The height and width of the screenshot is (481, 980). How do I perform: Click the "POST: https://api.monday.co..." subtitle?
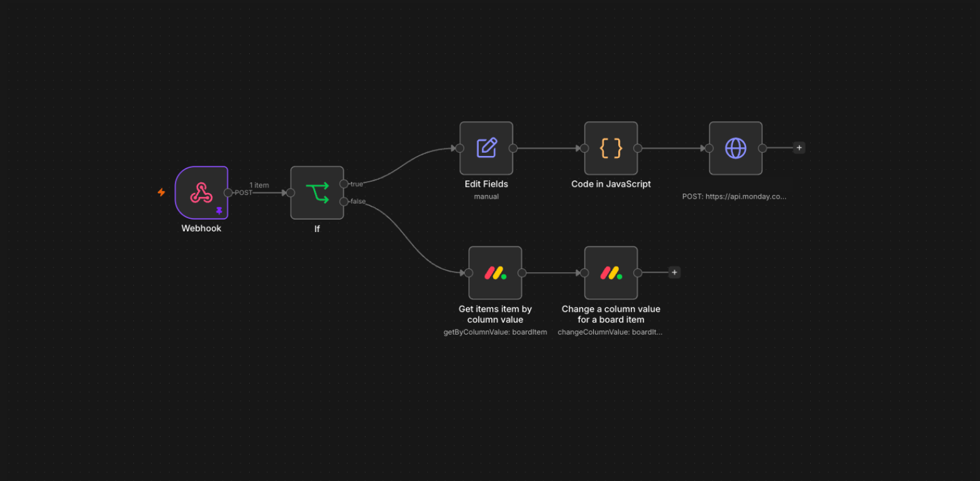(x=734, y=196)
